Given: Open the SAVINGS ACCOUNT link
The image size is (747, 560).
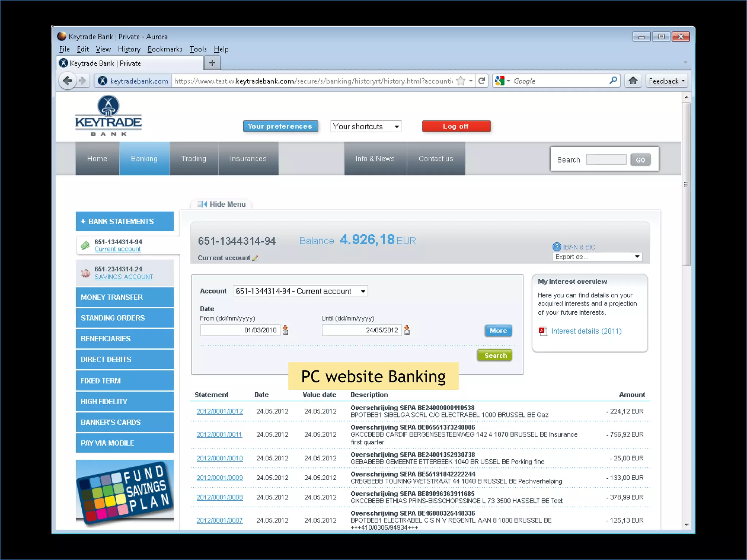Looking at the screenshot, I should (x=124, y=277).
